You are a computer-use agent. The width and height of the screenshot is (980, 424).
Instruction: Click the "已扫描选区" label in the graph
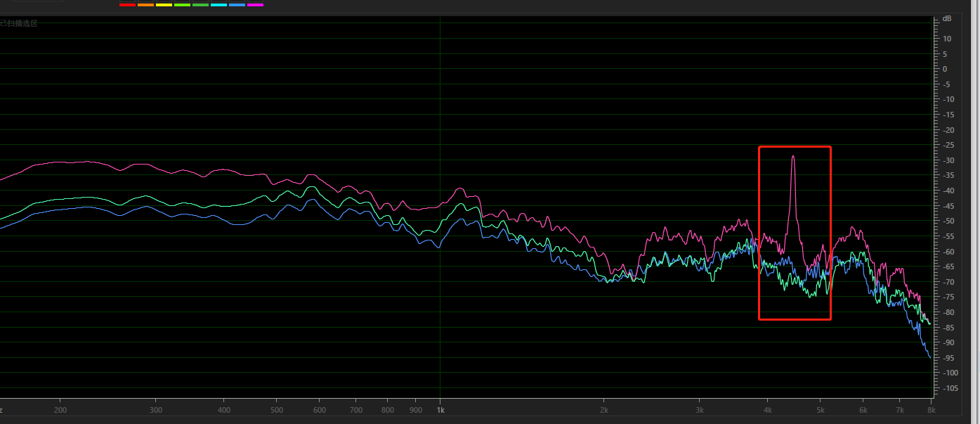pos(19,23)
